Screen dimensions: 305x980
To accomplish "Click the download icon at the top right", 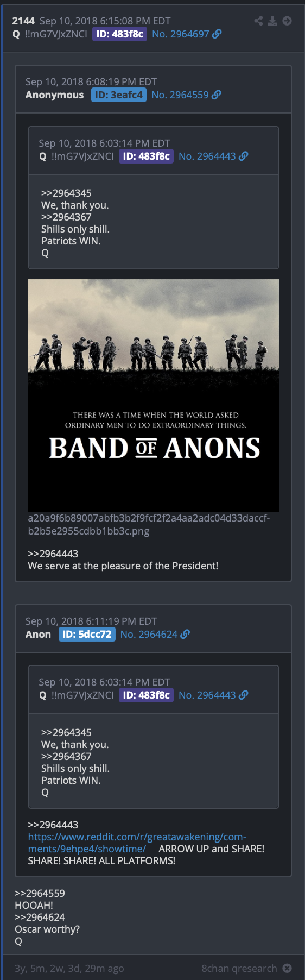I will (272, 21).
